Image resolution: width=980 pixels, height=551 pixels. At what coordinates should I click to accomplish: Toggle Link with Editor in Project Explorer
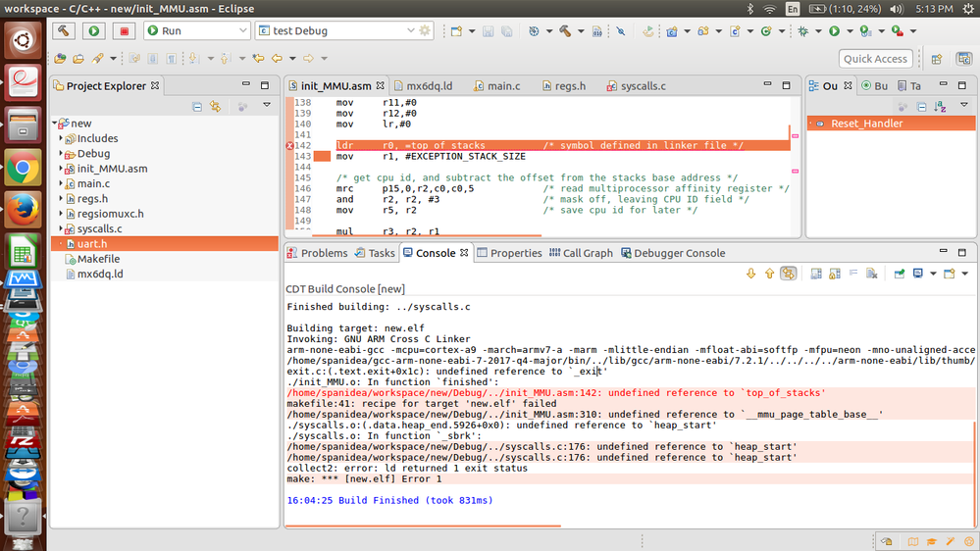[216, 107]
